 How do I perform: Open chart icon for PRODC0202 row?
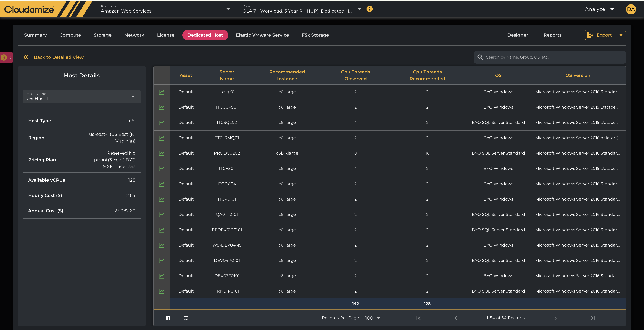point(161,153)
